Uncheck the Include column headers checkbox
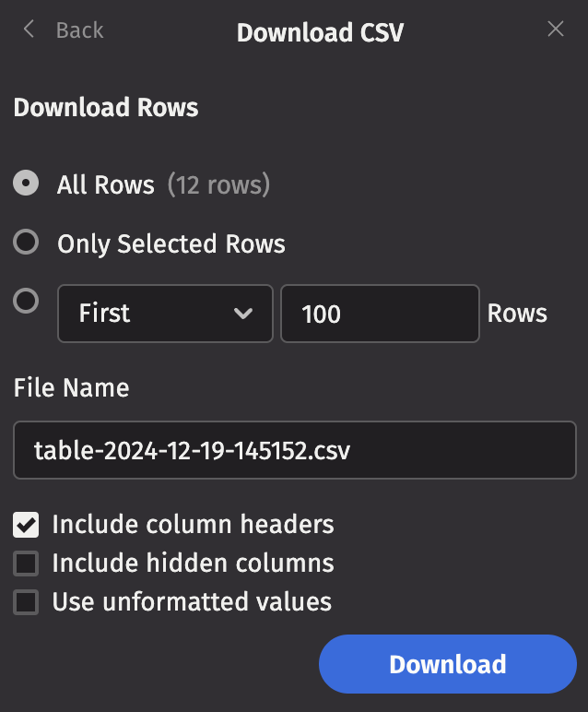Image resolution: width=588 pixels, height=712 pixels. [26, 526]
